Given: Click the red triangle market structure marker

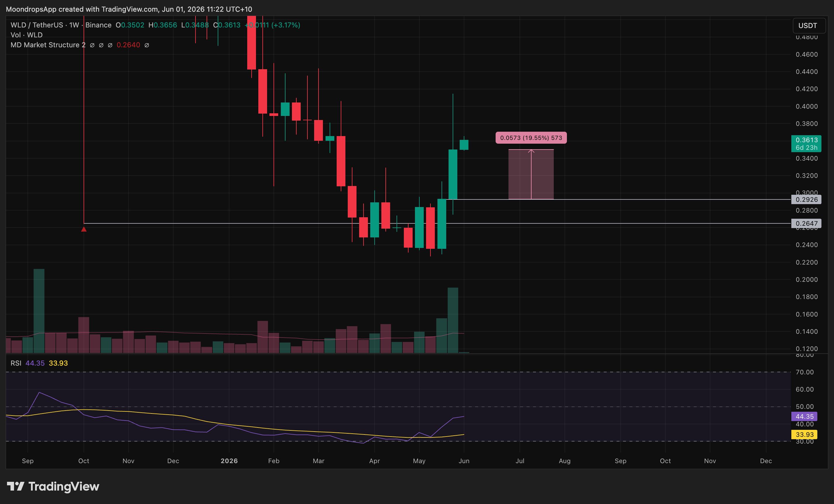Looking at the screenshot, I should coord(84,229).
